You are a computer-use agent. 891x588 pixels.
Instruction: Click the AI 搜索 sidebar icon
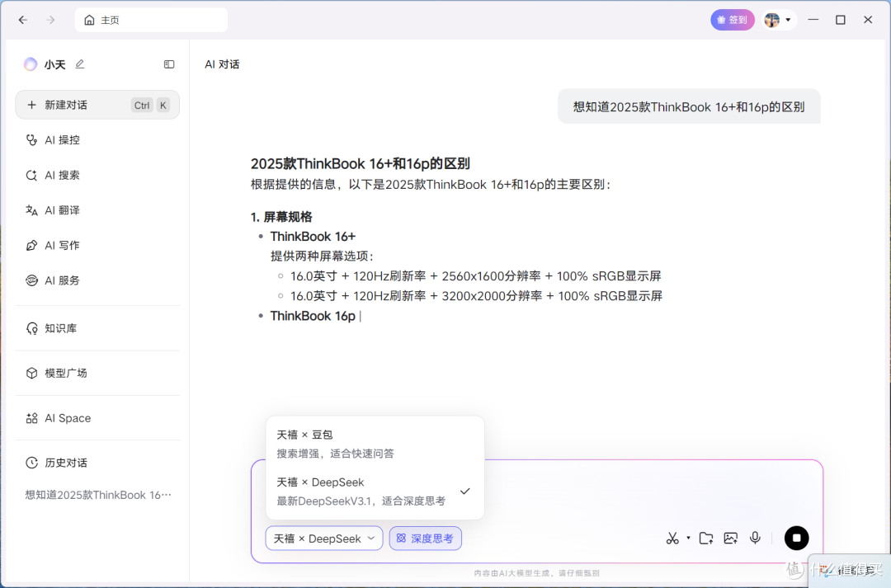pyautogui.click(x=31, y=175)
